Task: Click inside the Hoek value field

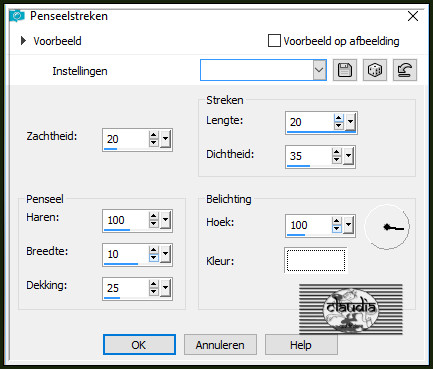Action: [x=309, y=225]
